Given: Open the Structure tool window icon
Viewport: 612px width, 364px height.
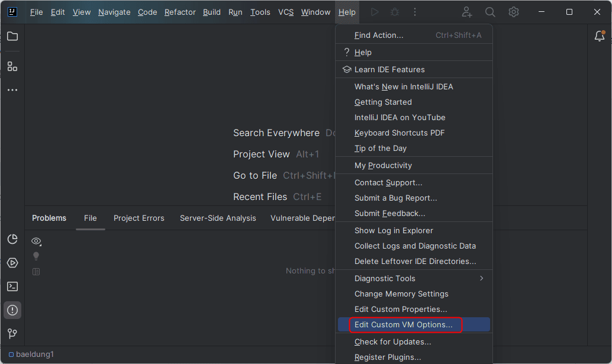Looking at the screenshot, I should pos(12,66).
